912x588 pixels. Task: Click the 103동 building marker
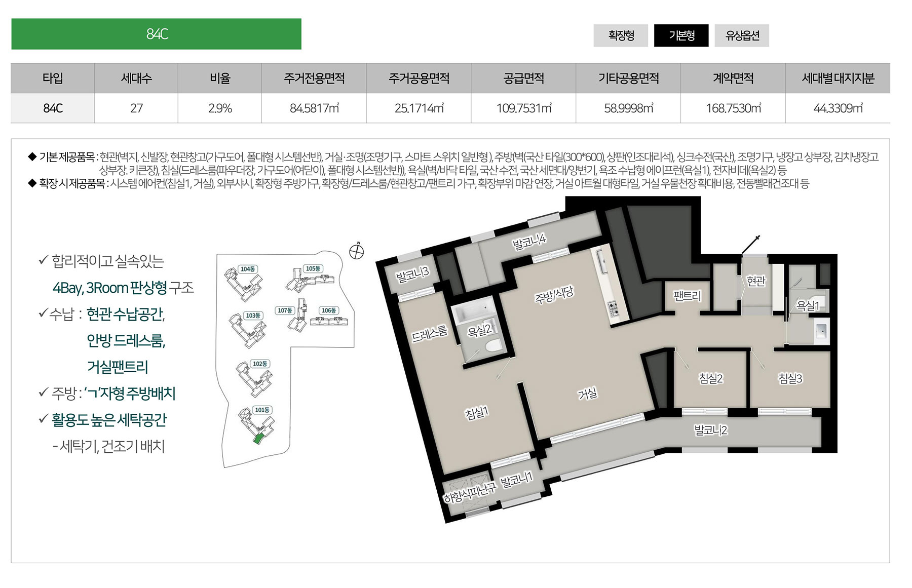coord(253,315)
